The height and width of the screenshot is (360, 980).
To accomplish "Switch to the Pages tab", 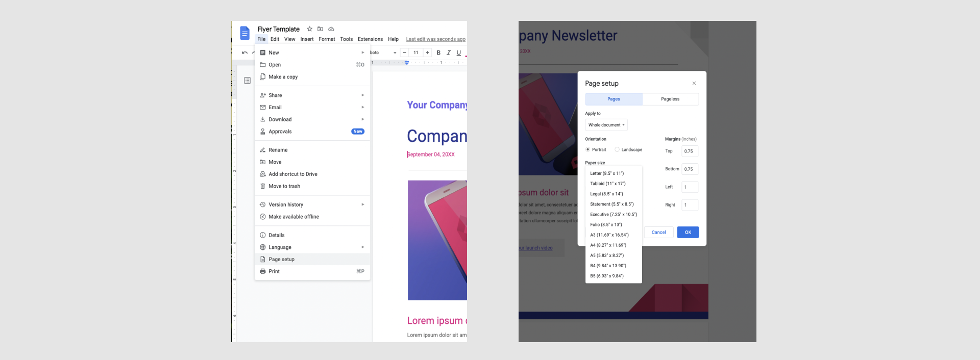I will tap(614, 99).
